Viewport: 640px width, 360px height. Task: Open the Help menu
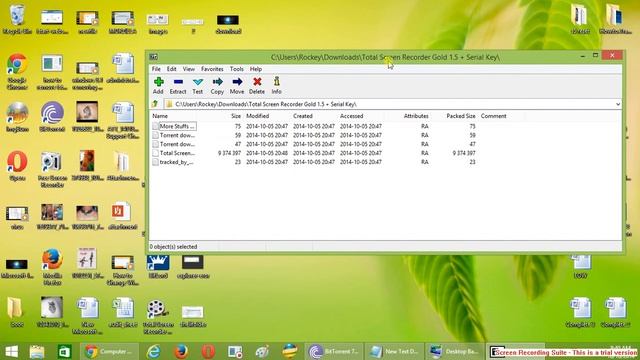point(256,69)
